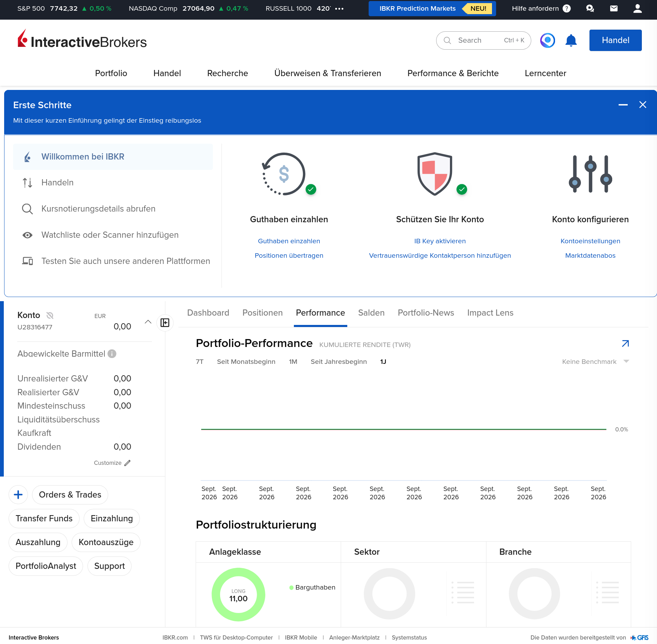Click the Konto konfigurieren sliders icon
This screenshot has height=644, width=657.
pyautogui.click(x=591, y=174)
